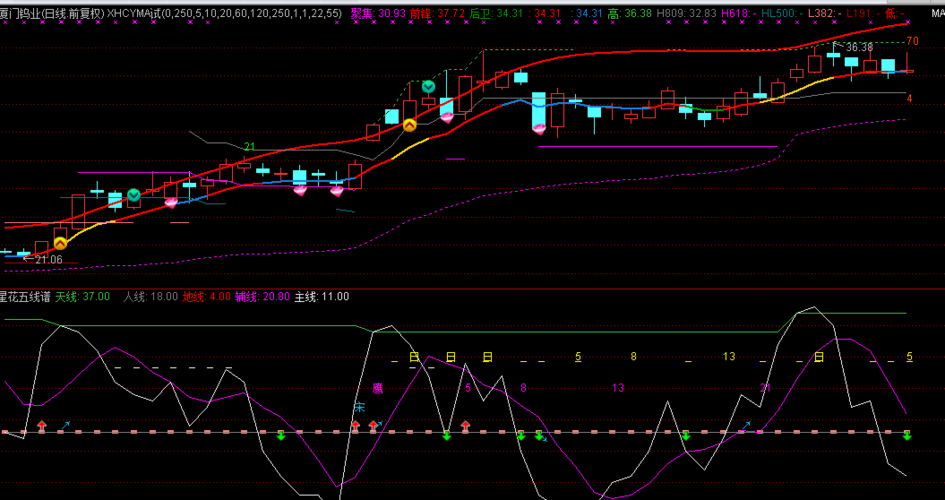Click the magenta 黑 marker in lower panel
Image resolution: width=945 pixels, height=500 pixels.
pos(377,388)
